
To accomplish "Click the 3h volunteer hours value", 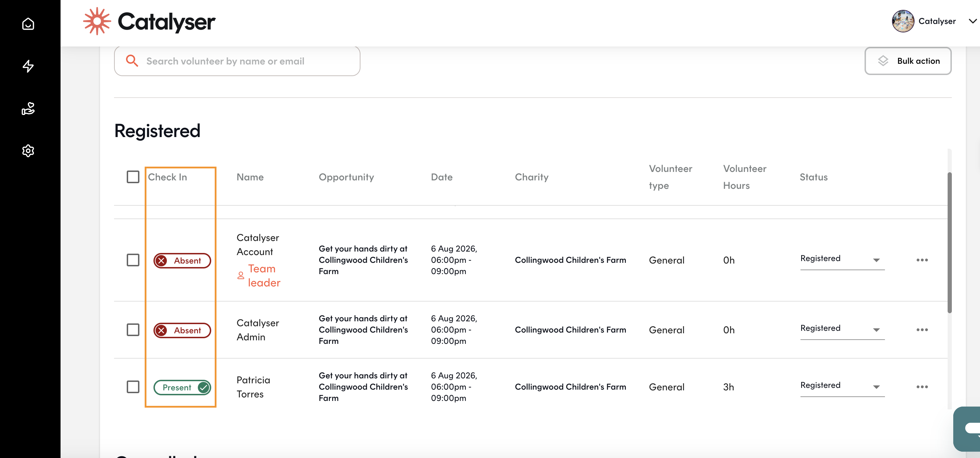I will pyautogui.click(x=728, y=387).
